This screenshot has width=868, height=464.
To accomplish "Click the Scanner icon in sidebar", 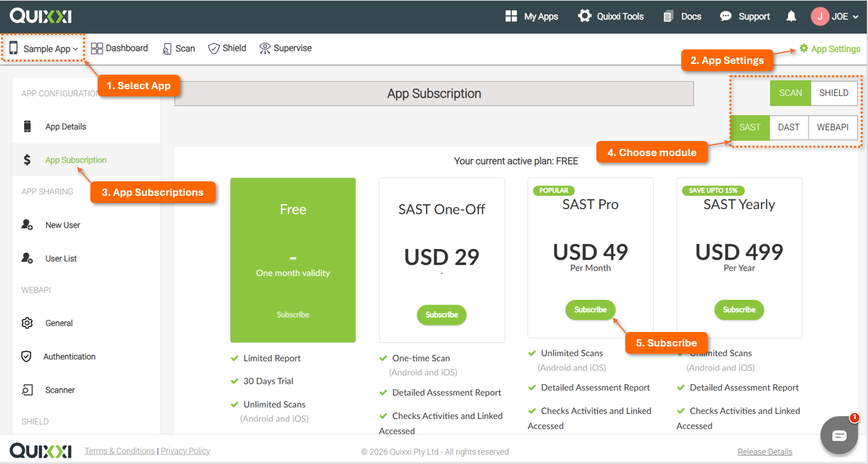I will click(x=27, y=390).
